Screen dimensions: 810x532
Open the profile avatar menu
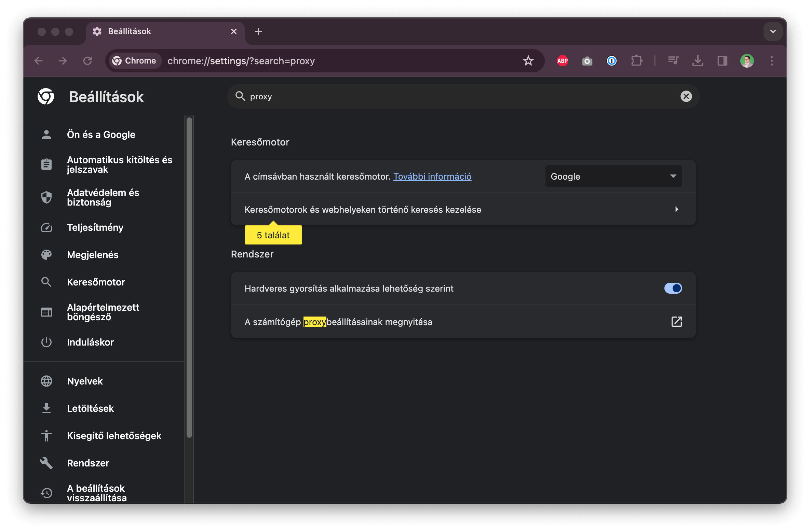(x=747, y=61)
